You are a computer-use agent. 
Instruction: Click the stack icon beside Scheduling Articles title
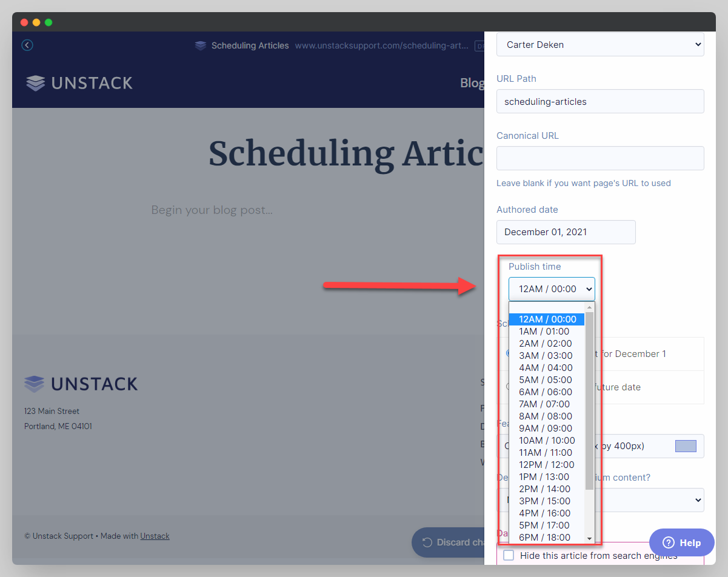(x=201, y=46)
